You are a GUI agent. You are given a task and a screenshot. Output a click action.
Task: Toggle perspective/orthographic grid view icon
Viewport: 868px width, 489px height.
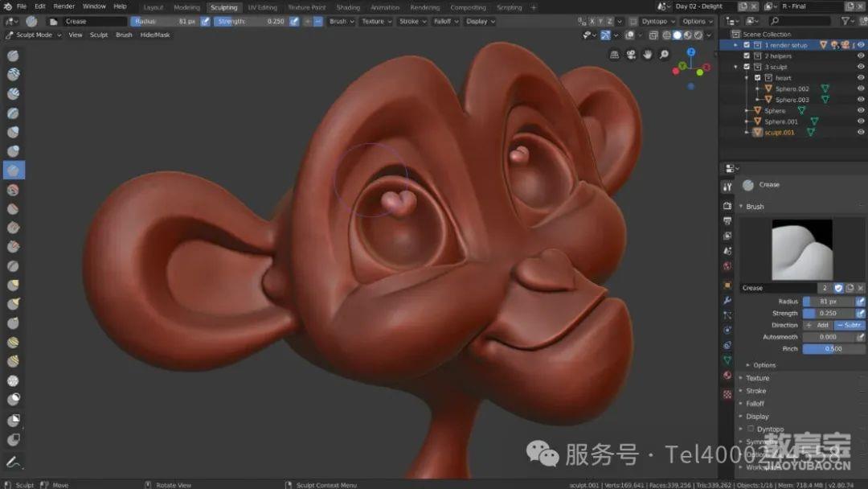pos(615,54)
